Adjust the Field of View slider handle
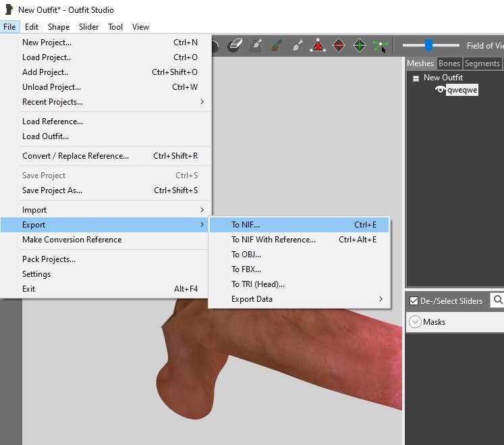Image resolution: width=504 pixels, height=445 pixels. click(x=428, y=45)
